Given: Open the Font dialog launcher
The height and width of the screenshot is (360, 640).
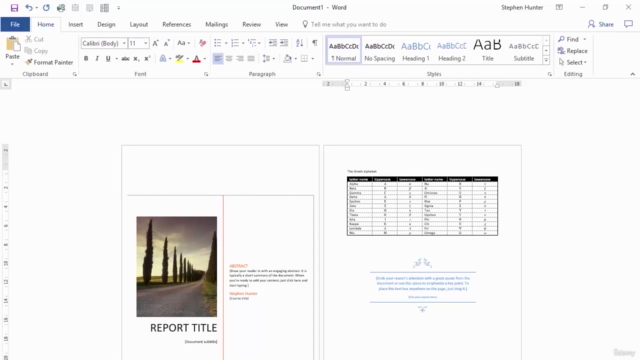Looking at the screenshot, I should pyautogui.click(x=206, y=74).
